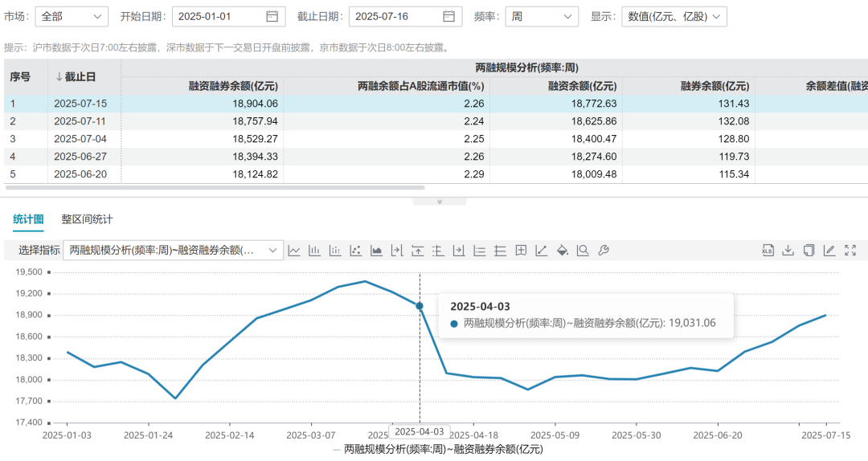
Task: Click the 融资余额 cell 18,009.48
Action: coord(594,174)
